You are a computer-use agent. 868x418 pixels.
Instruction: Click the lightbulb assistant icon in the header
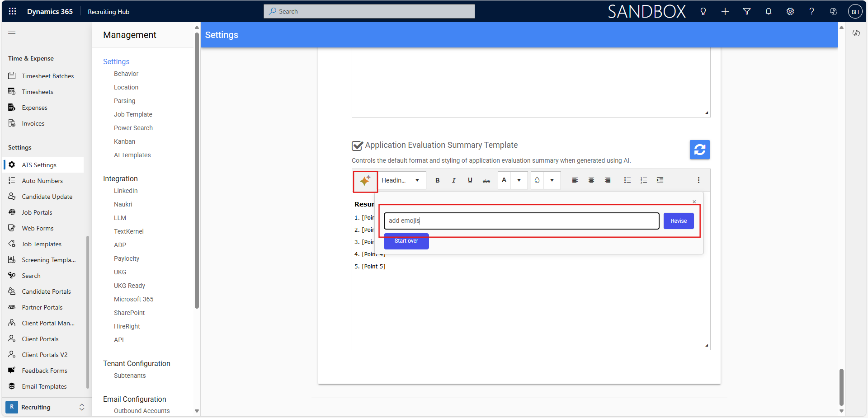coord(703,11)
